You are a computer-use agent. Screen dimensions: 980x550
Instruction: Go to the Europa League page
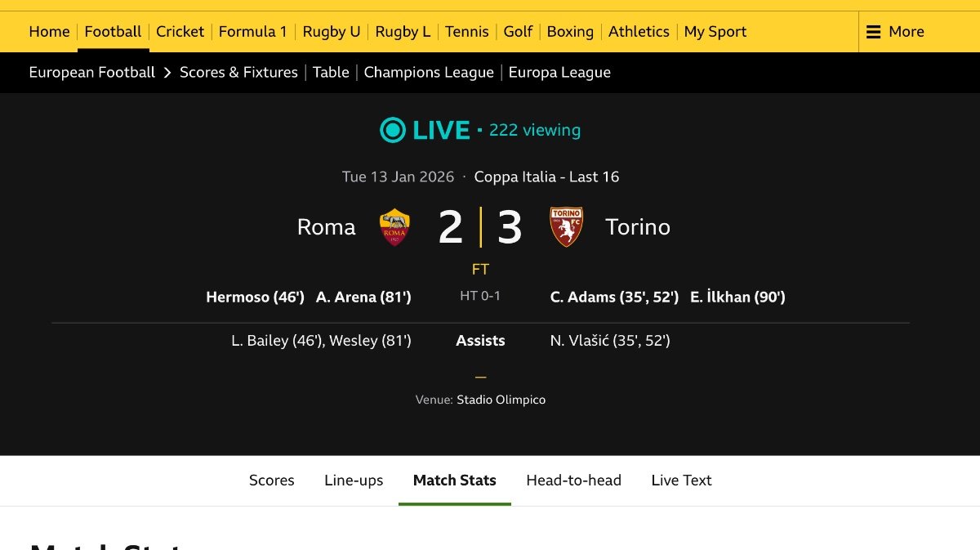(x=559, y=73)
